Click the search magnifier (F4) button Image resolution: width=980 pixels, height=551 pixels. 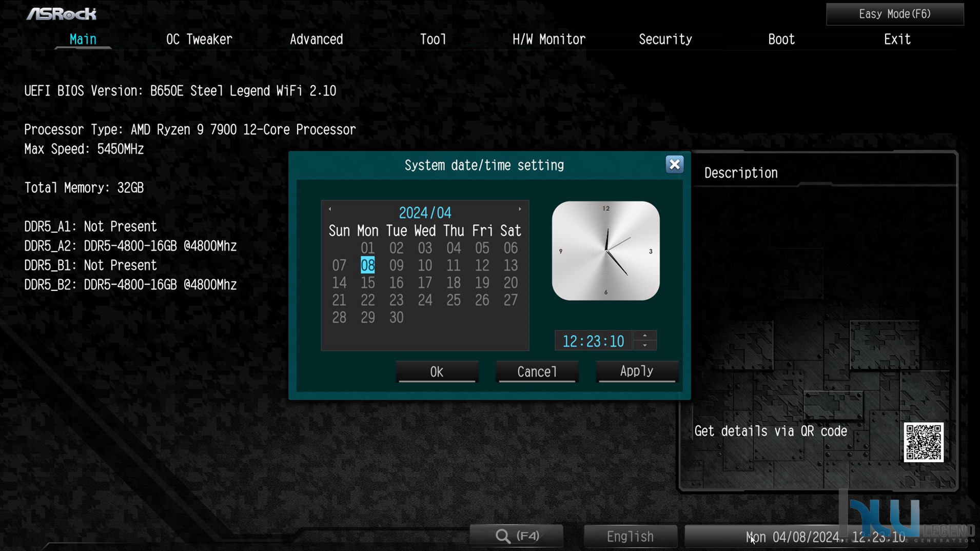[517, 536]
